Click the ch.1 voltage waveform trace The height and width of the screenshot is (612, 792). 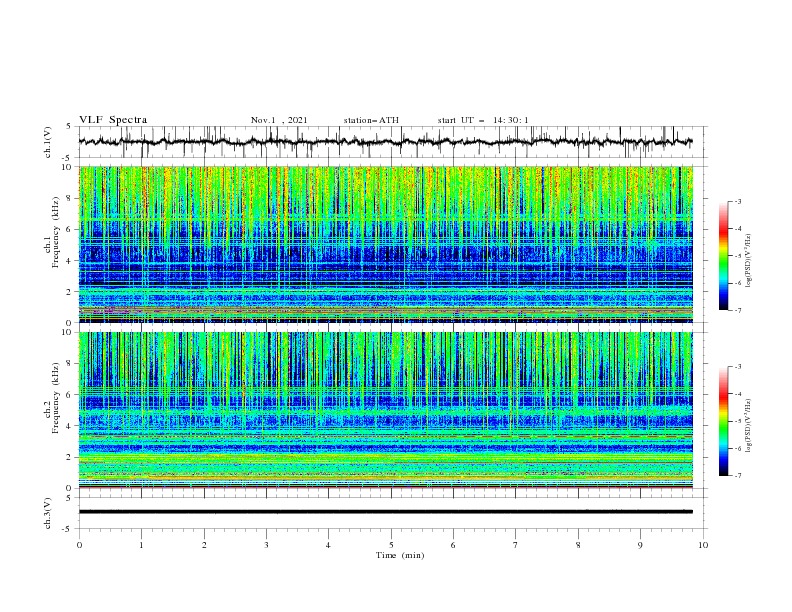[386, 142]
